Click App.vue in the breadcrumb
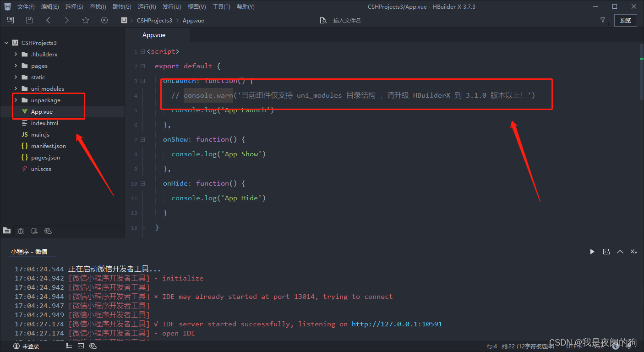Screen dimensions: 644x352 pyautogui.click(x=193, y=21)
